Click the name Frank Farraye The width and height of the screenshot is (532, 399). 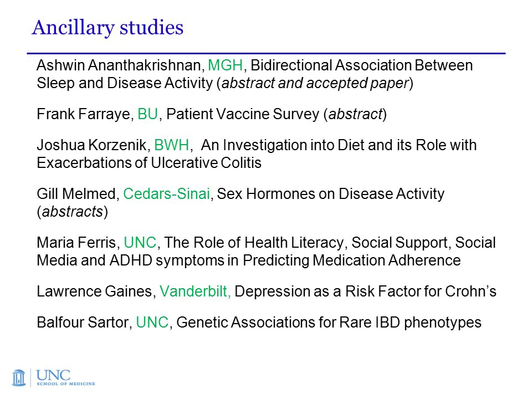(83, 114)
